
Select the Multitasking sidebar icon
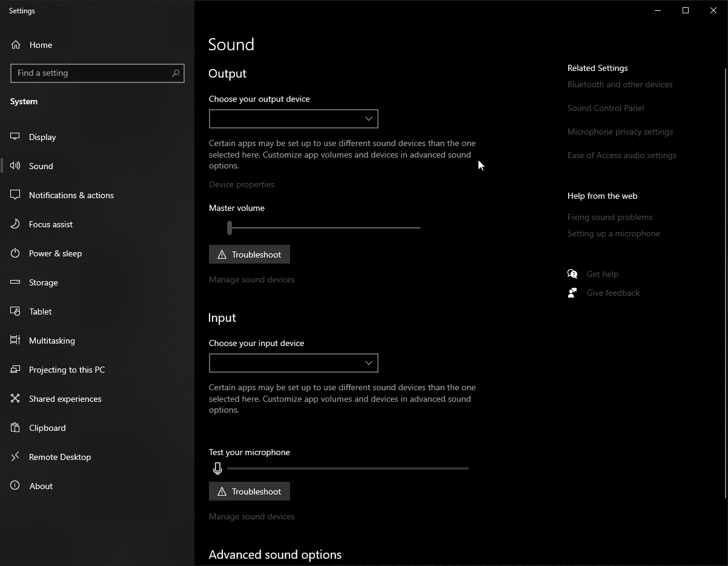[x=15, y=340]
